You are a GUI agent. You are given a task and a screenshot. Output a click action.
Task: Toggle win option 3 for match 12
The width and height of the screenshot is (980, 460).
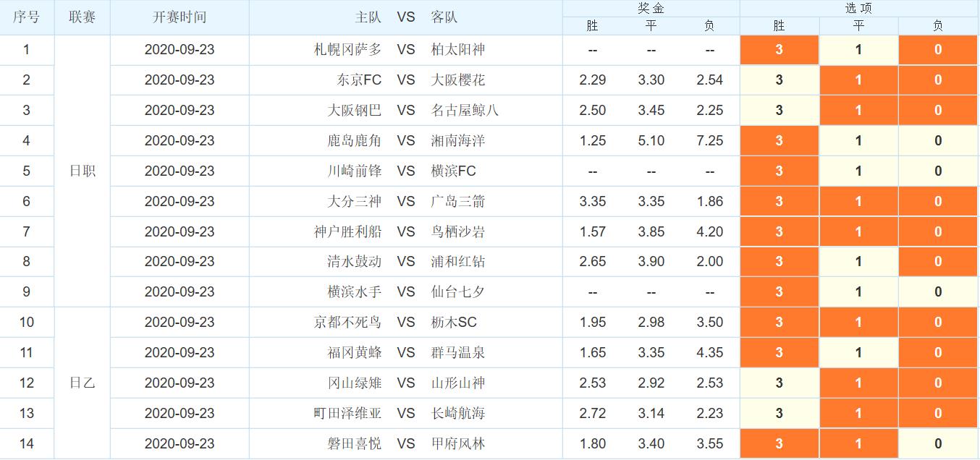pos(780,383)
